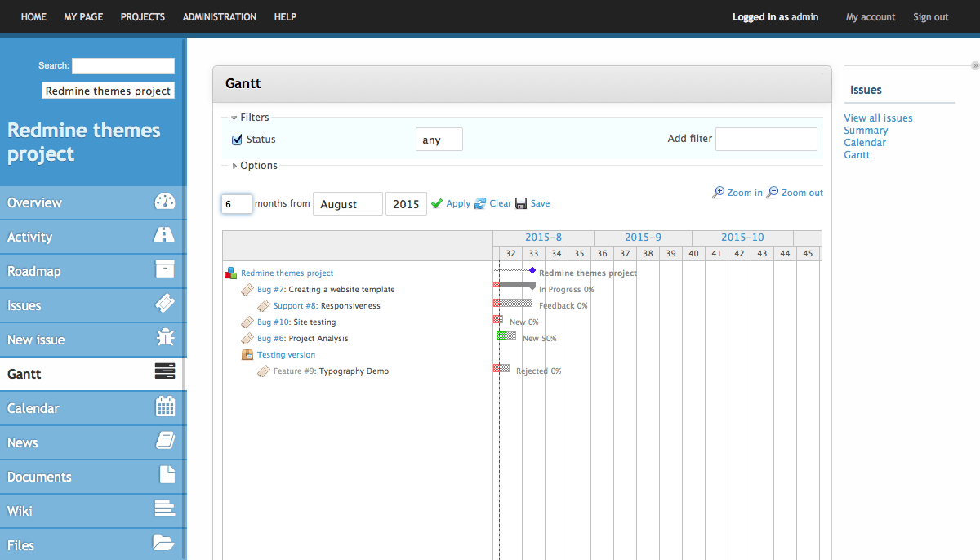The height and width of the screenshot is (560, 980).
Task: Click the logged-in username admin
Action: 804,16
